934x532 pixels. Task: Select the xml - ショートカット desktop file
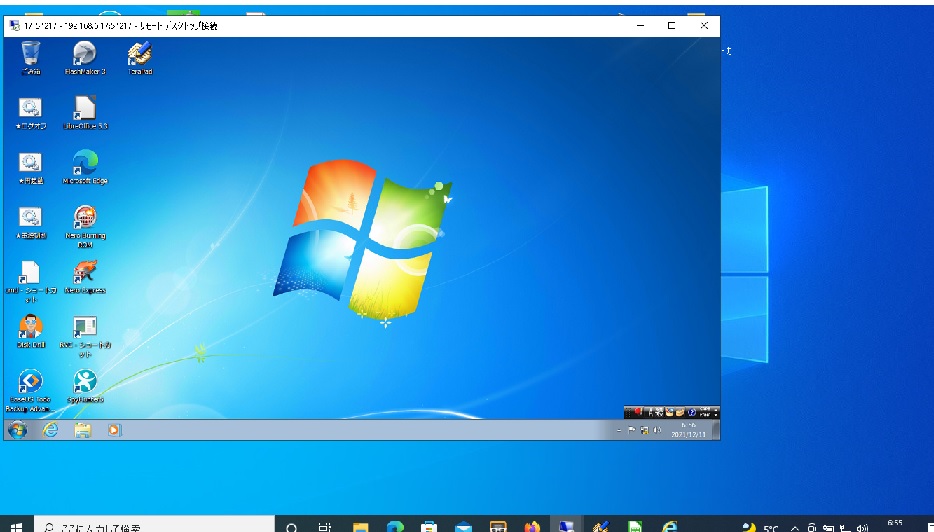point(31,281)
